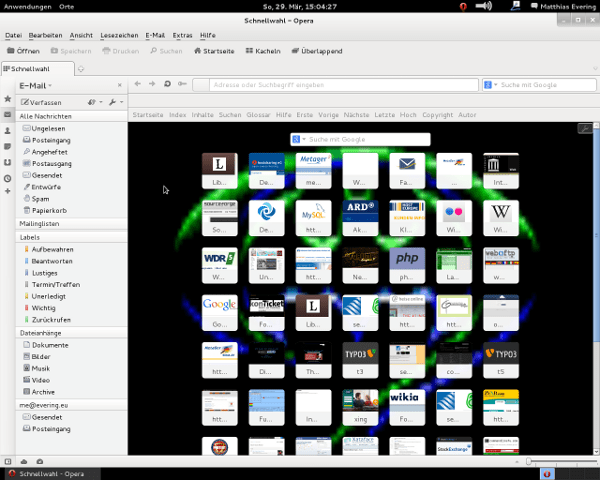
Task: Open the ARD speed dial tile
Action: (360, 218)
